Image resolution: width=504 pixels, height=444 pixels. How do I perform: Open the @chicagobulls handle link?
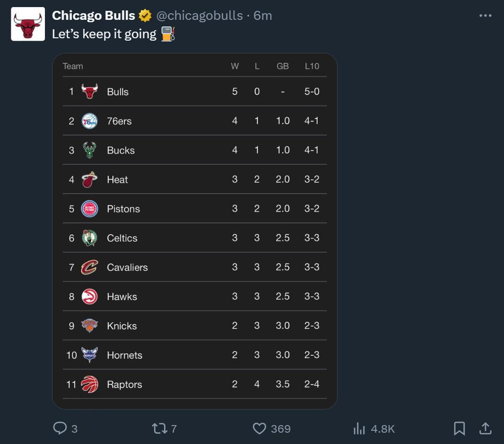point(199,16)
